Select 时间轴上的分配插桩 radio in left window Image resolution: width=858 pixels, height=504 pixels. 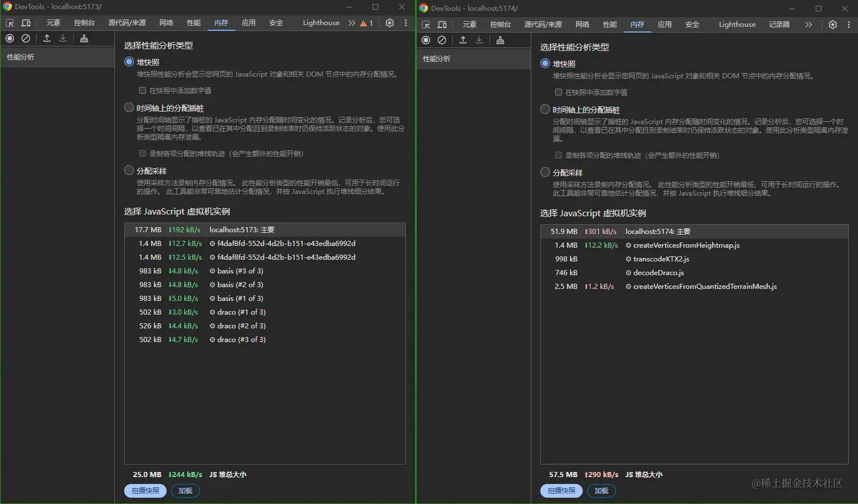[129, 108]
